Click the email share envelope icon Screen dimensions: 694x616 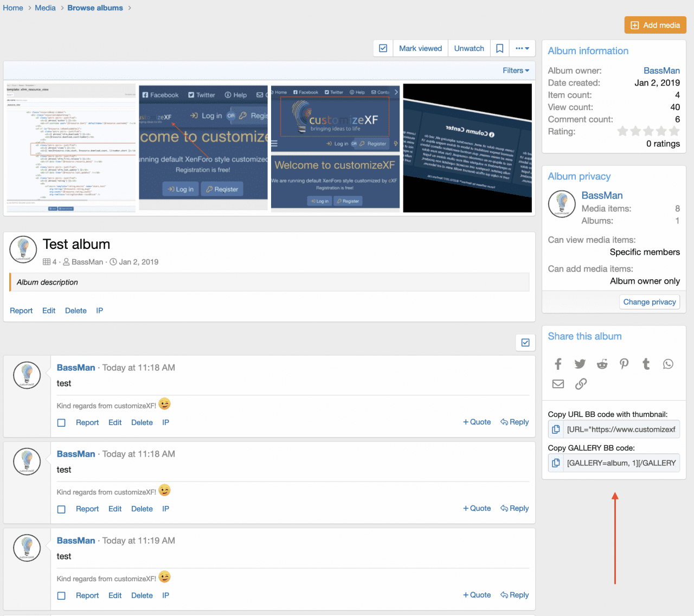coord(558,384)
